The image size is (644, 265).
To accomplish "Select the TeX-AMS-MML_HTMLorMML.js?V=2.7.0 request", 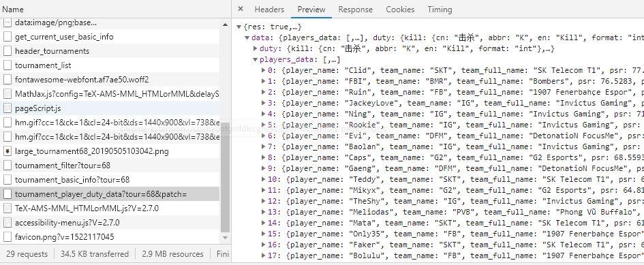I will click(x=110, y=208).
